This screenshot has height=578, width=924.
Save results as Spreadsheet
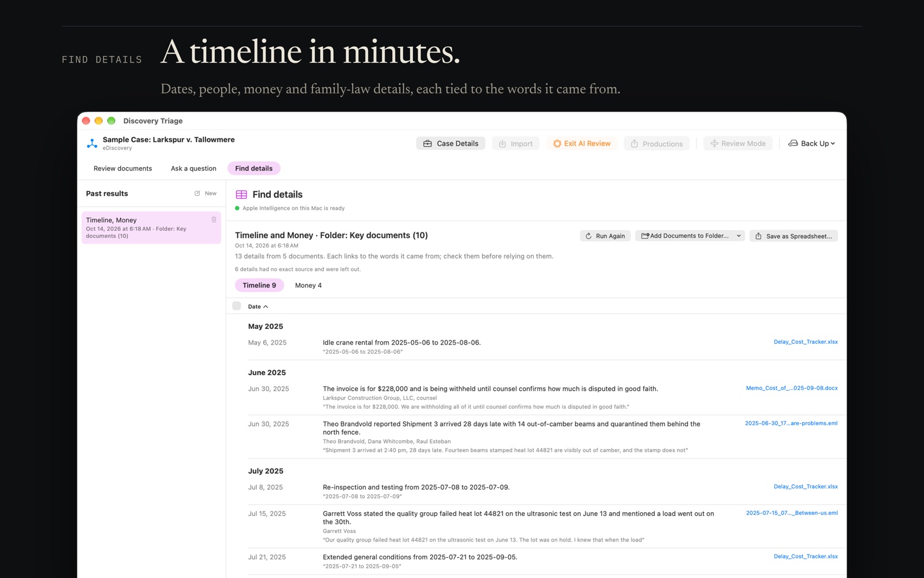[x=793, y=236]
